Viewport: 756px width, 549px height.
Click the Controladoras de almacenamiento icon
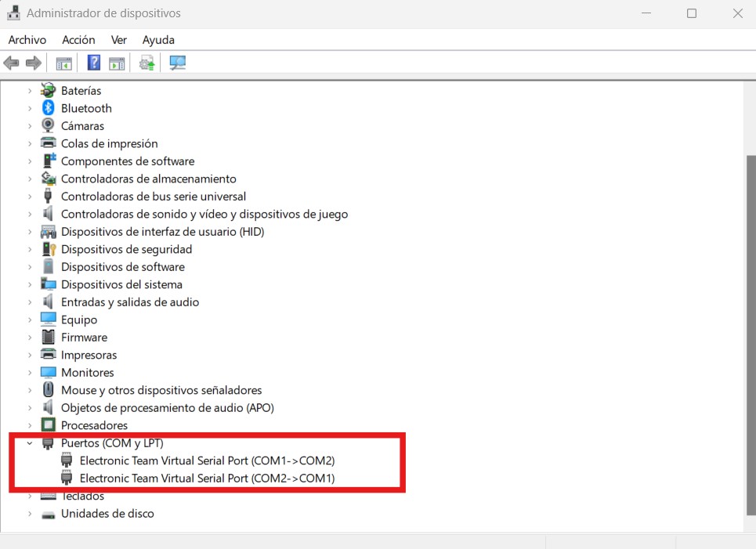[x=49, y=179]
